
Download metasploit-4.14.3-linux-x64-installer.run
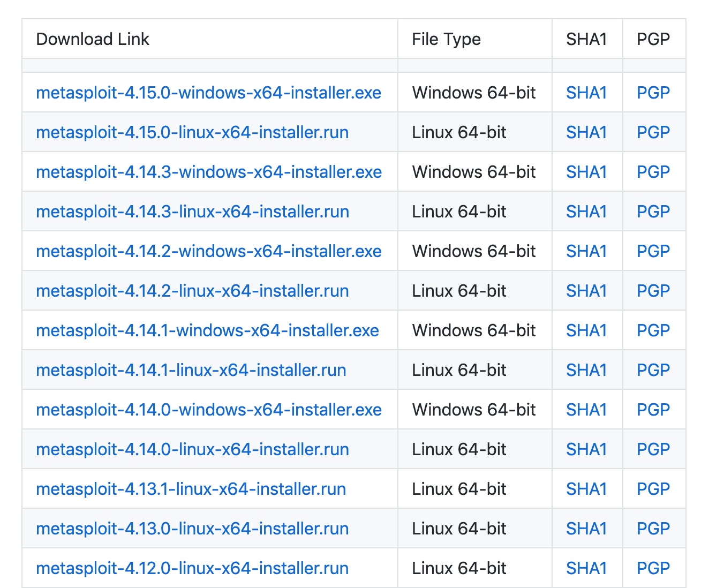[192, 212]
